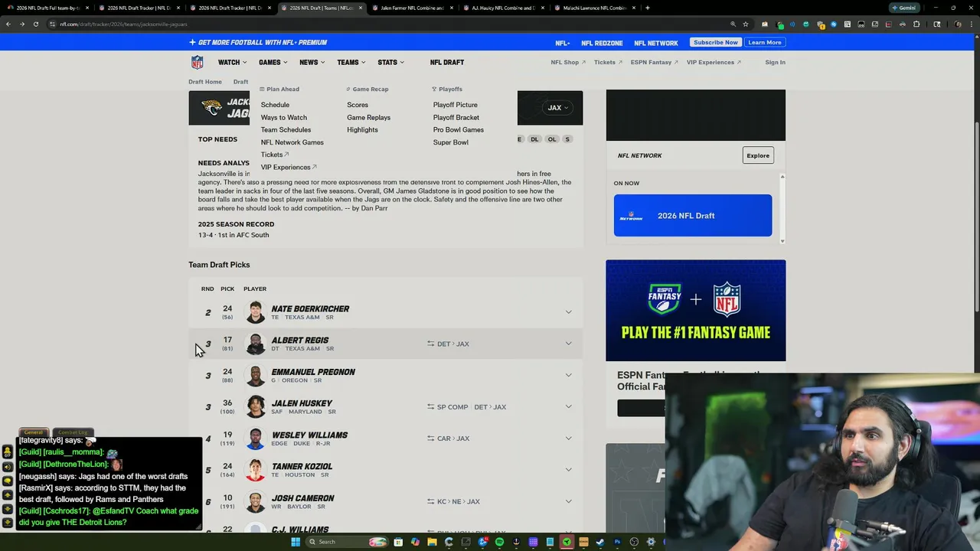980x551 pixels.
Task: Click the Learn More button
Action: tap(765, 42)
